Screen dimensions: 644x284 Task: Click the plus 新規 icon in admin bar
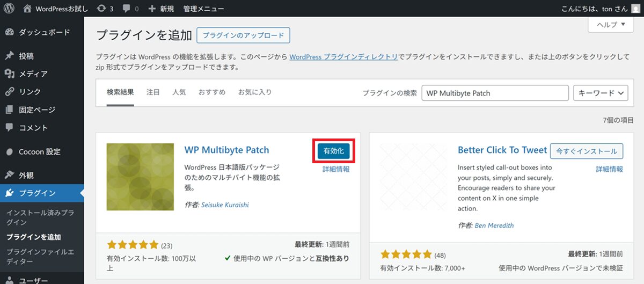(152, 9)
